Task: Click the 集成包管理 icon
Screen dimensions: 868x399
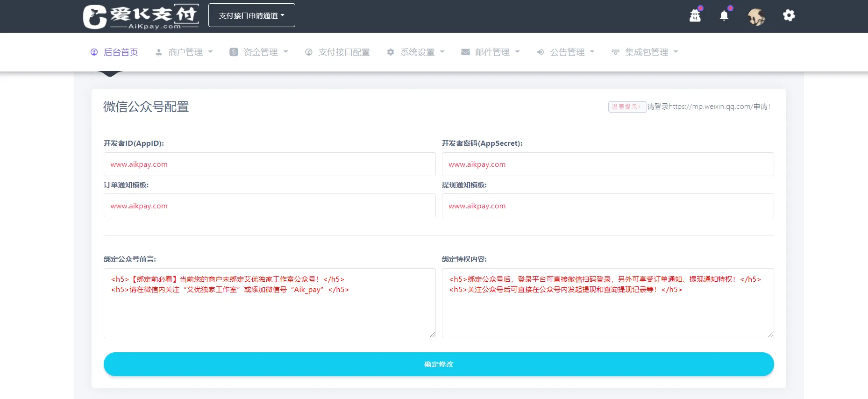Action: click(x=616, y=52)
